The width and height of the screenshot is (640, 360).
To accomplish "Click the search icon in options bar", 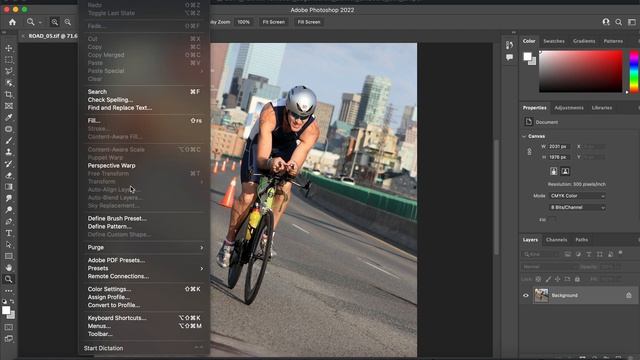I will [619, 22].
